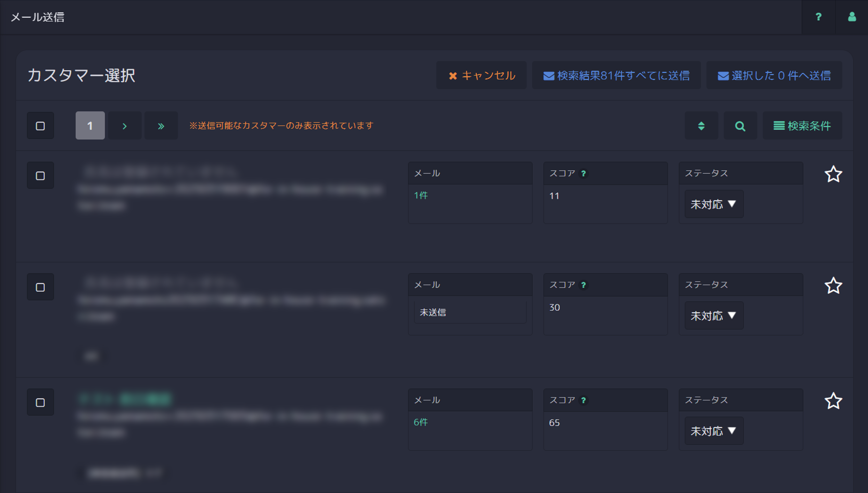
Task: Go to next page arrow
Action: [124, 126]
